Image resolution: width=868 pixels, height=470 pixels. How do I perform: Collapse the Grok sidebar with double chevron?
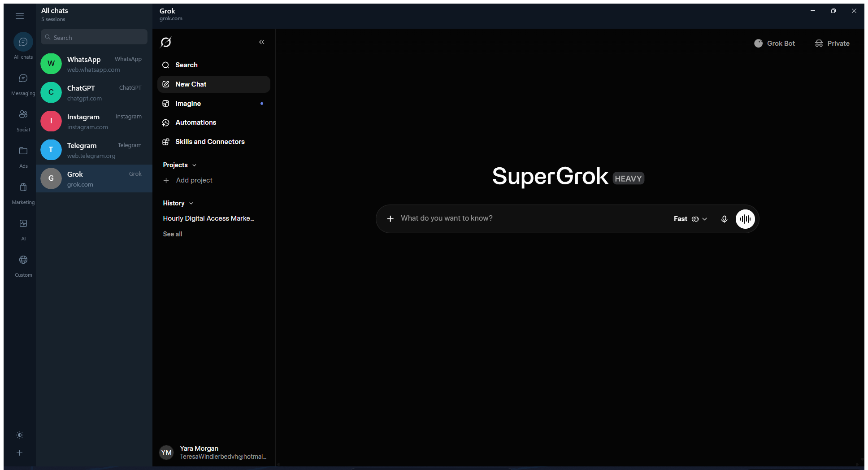[x=262, y=42]
